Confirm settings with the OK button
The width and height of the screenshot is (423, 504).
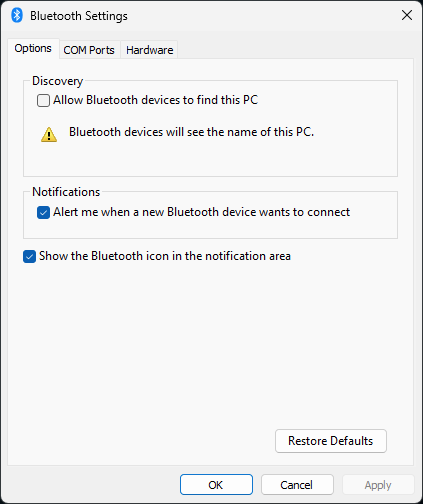216,485
